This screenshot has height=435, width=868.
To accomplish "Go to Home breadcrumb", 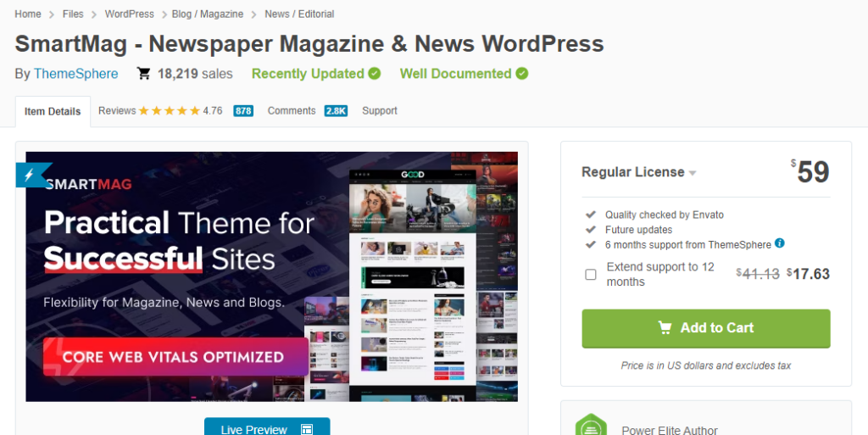I will (x=28, y=14).
